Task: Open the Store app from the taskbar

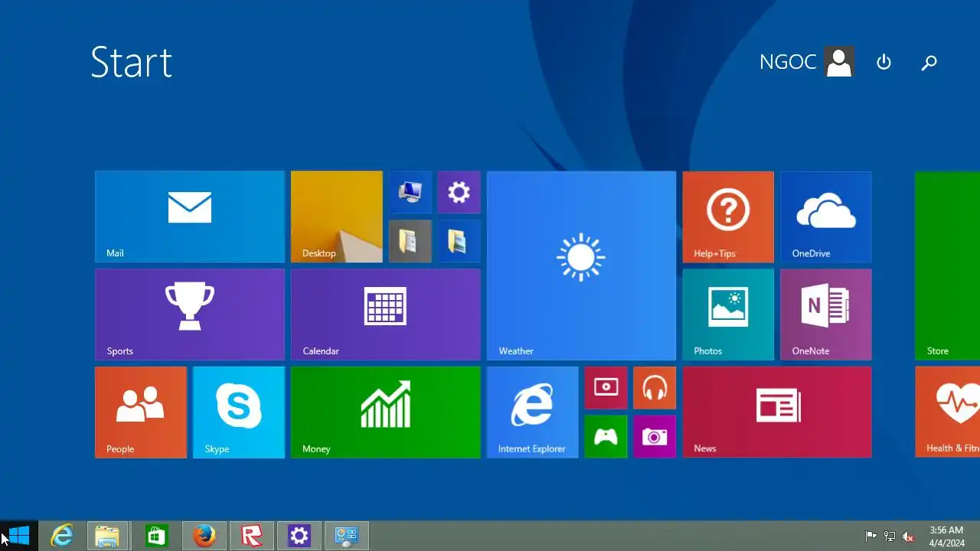Action: click(156, 536)
